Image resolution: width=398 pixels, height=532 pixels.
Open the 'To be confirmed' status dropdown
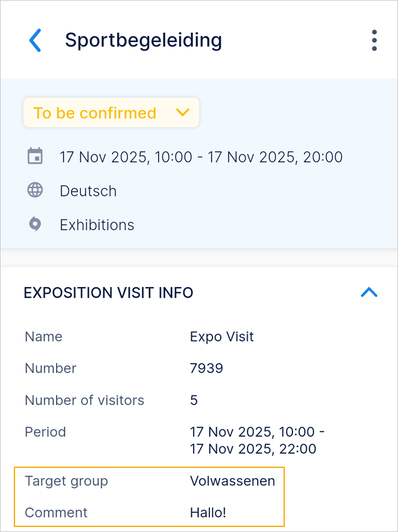(x=111, y=113)
